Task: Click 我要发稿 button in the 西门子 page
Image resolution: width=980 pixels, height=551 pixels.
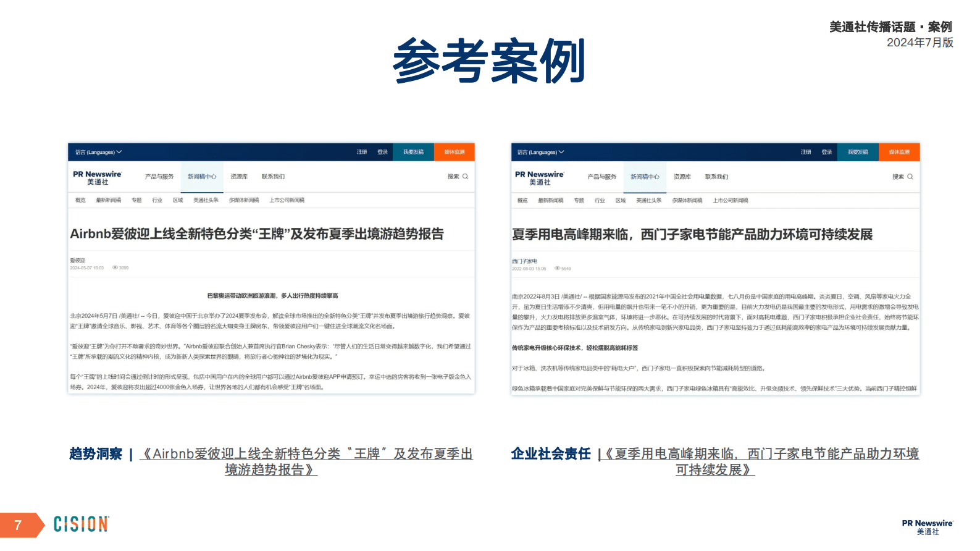Action: (x=858, y=152)
